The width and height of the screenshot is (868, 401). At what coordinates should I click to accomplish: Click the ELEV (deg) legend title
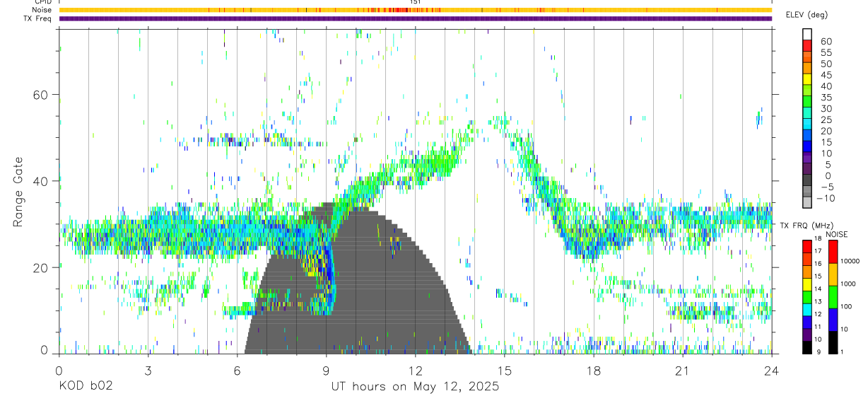click(806, 15)
